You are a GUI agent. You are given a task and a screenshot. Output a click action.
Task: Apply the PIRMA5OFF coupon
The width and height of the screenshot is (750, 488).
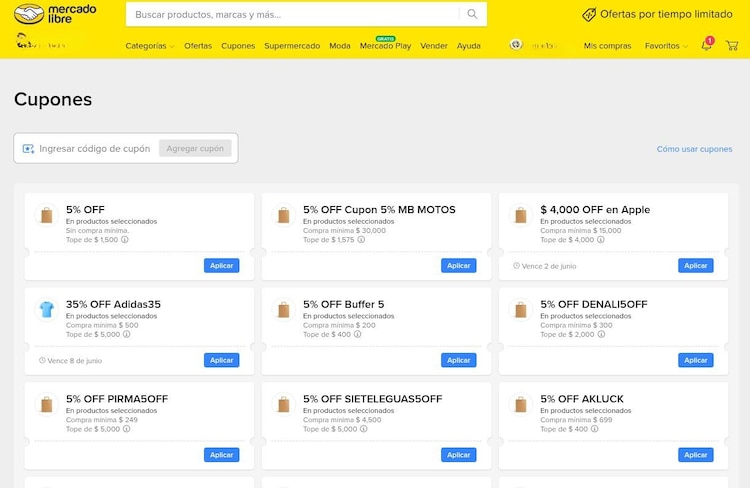221,455
